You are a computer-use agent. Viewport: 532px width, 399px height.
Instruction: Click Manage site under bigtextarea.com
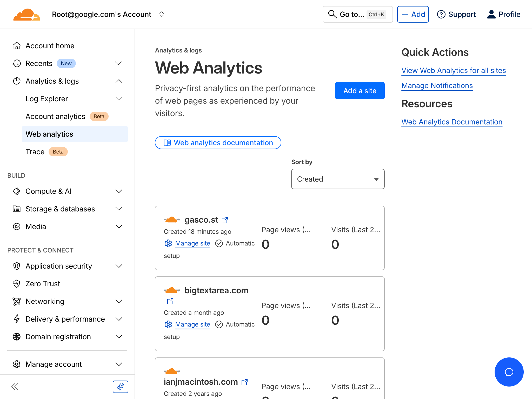coord(192,324)
